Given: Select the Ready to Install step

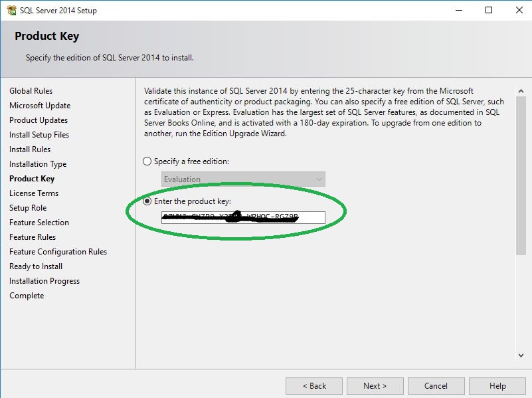Looking at the screenshot, I should 36,266.
